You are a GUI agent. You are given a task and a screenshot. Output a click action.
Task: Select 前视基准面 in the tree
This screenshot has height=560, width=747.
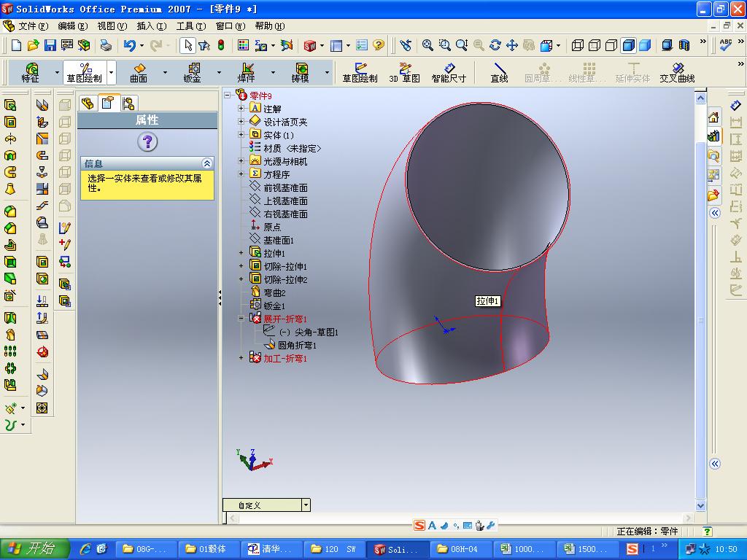[285, 187]
